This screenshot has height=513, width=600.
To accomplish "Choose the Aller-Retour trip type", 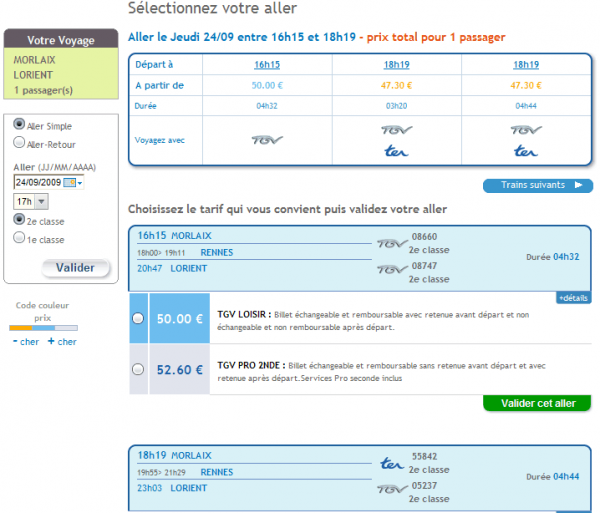I will coord(19,144).
